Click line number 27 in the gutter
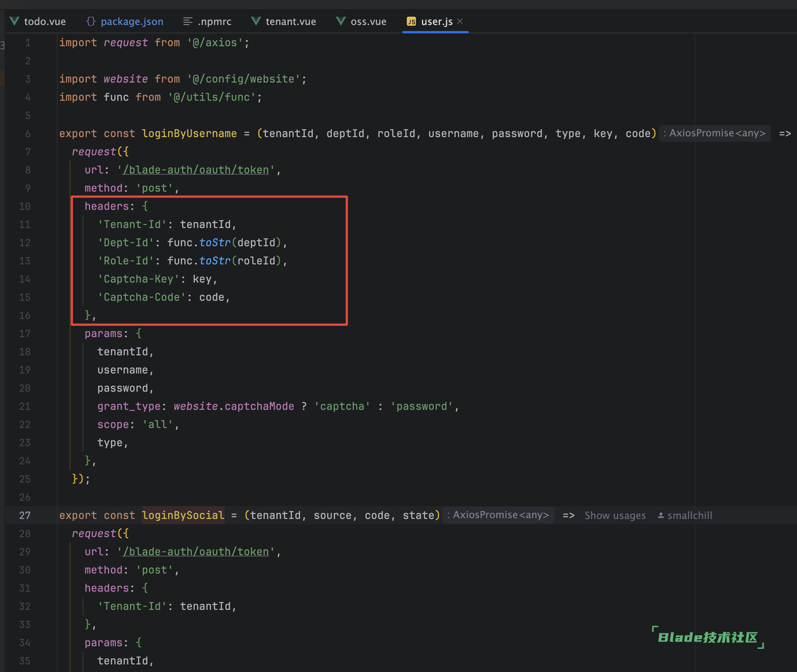Image resolution: width=797 pixels, height=672 pixels. (25, 516)
